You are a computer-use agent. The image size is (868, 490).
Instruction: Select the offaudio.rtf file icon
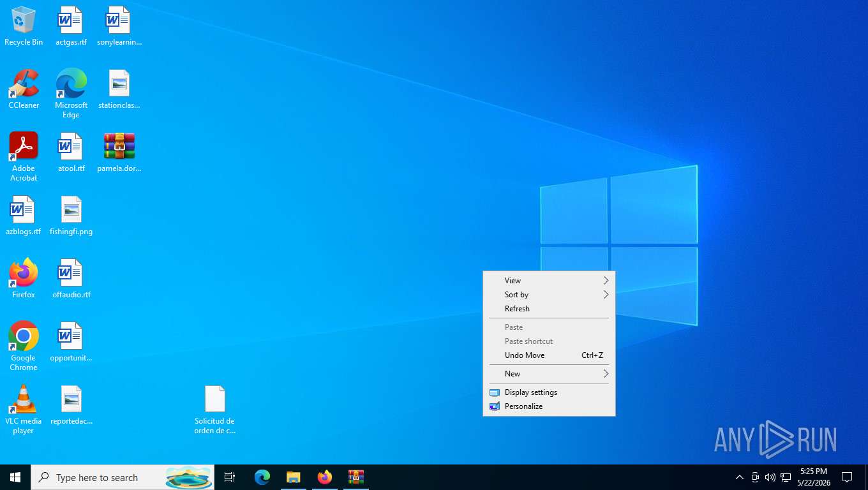[x=71, y=279]
